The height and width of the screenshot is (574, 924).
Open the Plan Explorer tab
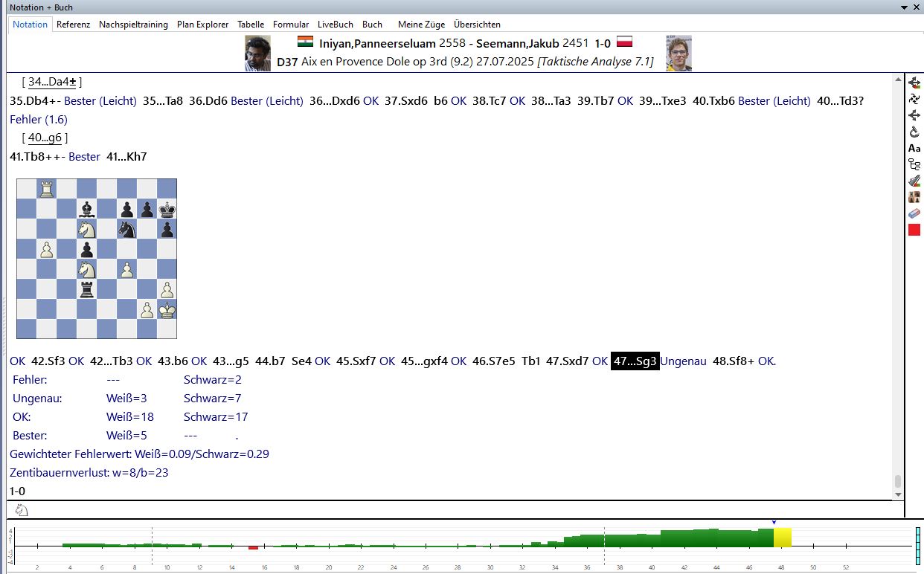(202, 25)
